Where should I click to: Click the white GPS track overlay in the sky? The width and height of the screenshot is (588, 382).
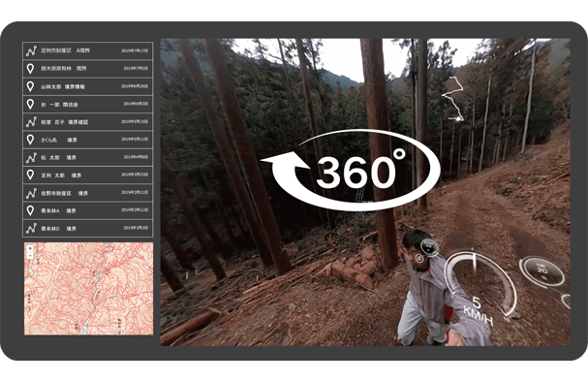pyautogui.click(x=453, y=99)
